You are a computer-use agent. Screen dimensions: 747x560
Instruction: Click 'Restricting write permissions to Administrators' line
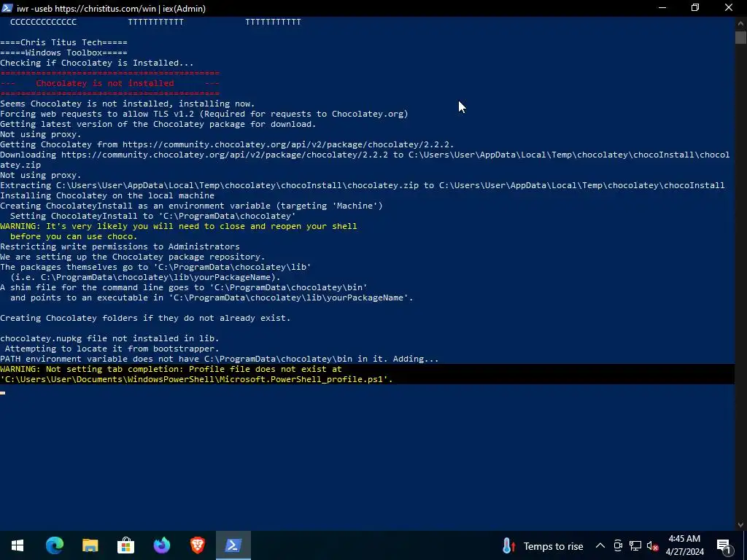[120, 246]
